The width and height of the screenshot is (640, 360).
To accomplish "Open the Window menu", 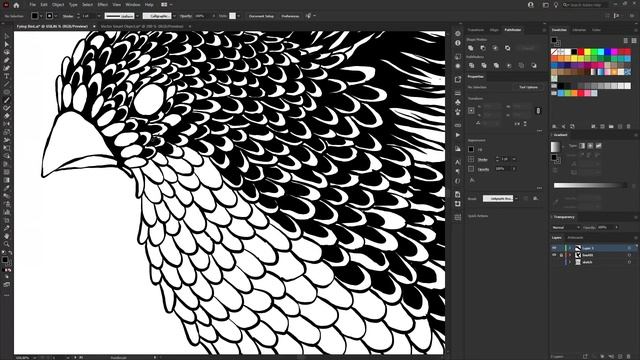I will tap(133, 5).
